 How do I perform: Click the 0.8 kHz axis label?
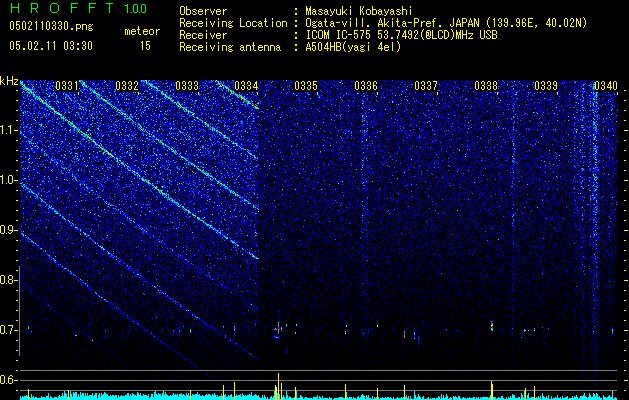[x=9, y=280]
